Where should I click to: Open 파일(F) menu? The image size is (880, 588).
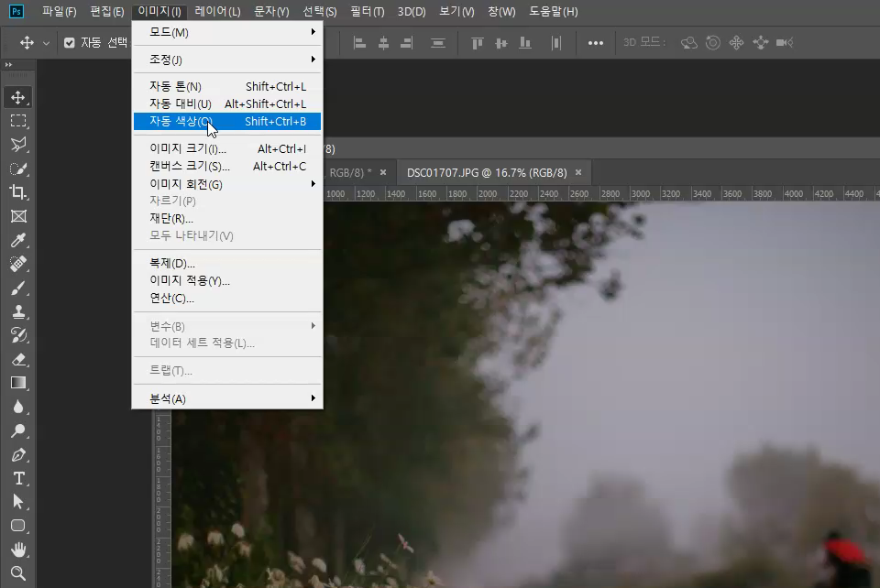[59, 11]
